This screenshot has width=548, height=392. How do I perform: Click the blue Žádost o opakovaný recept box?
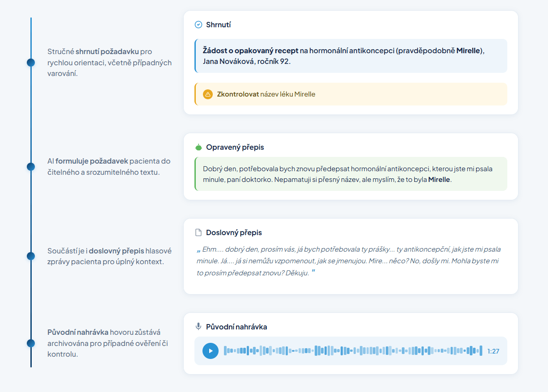coord(351,56)
